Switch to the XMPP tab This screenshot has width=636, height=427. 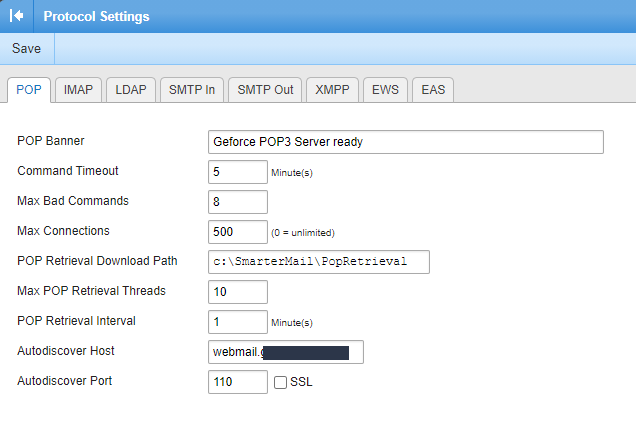click(331, 89)
